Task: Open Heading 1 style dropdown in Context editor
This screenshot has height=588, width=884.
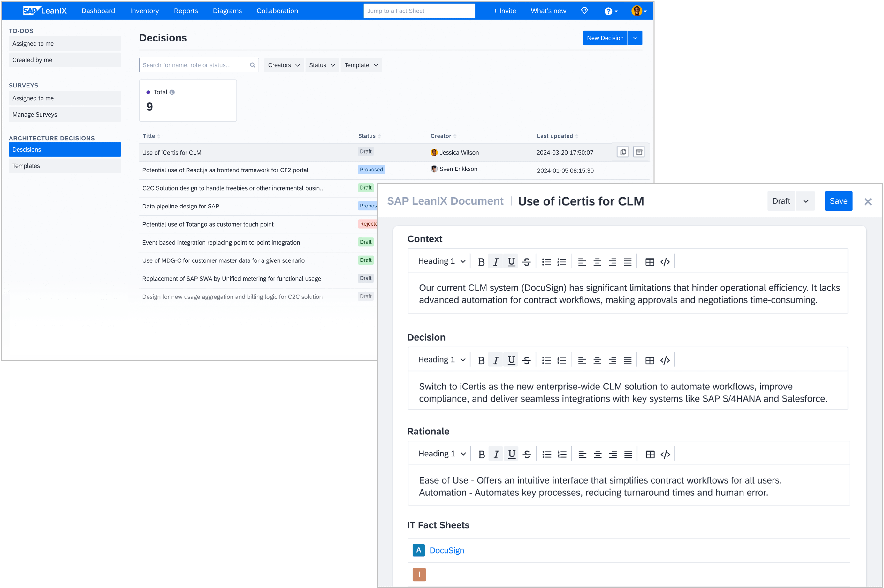Action: click(442, 261)
